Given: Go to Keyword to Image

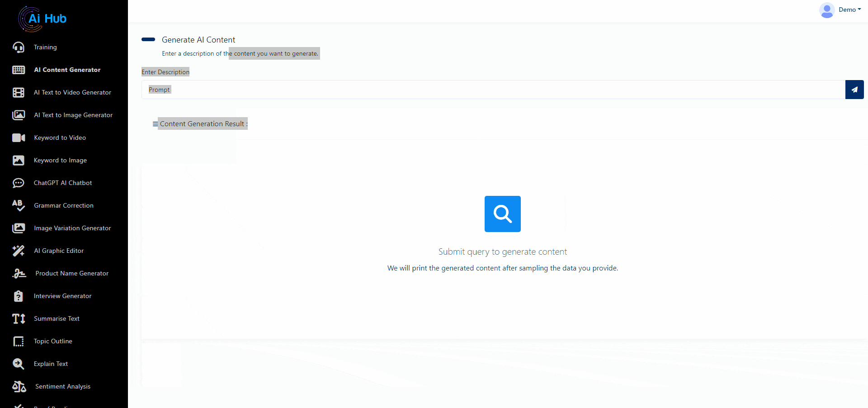Looking at the screenshot, I should pyautogui.click(x=60, y=160).
